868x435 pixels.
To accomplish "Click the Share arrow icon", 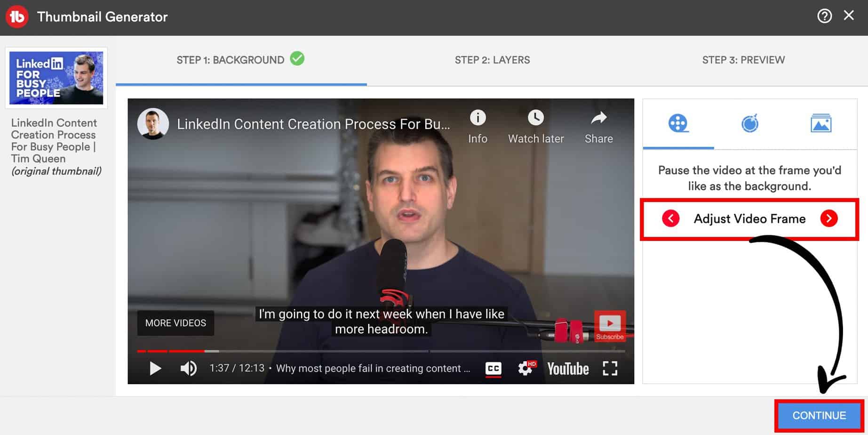I will coord(598,118).
